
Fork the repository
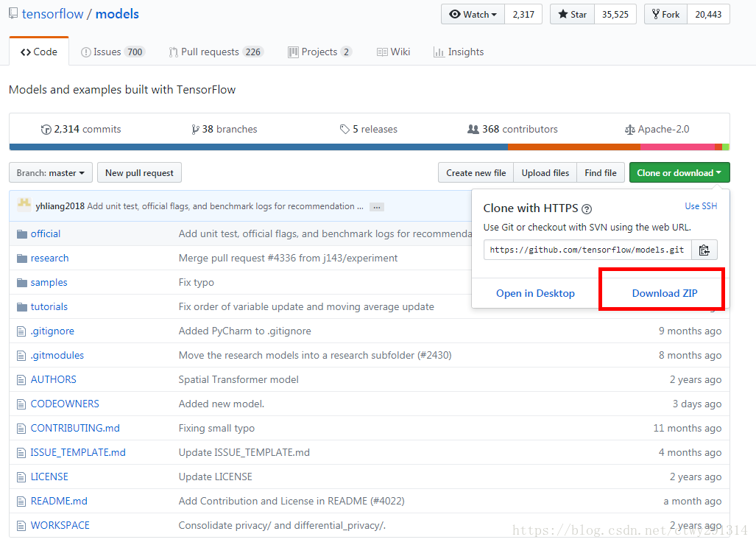coord(665,15)
